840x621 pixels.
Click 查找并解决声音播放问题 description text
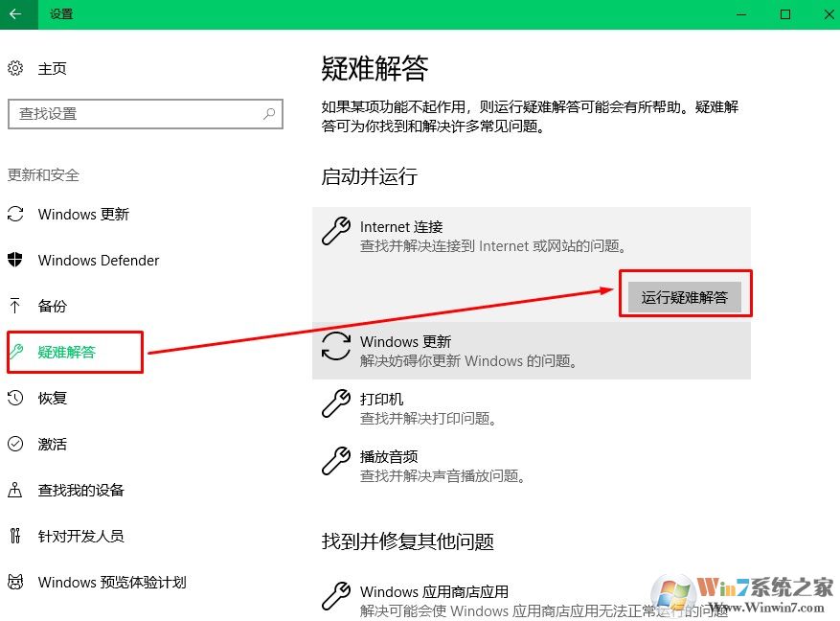pos(443,475)
